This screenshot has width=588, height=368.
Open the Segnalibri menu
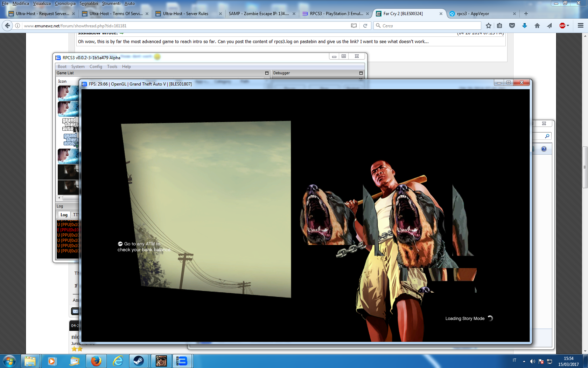89,4
